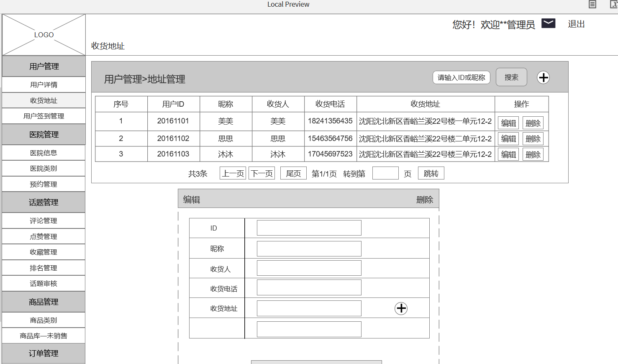Select 收藏管理 in sidebar

coord(44,252)
